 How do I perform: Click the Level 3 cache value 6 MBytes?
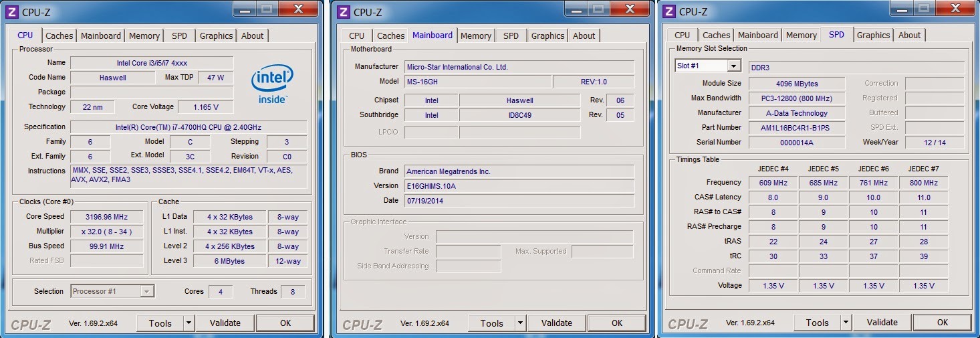pos(229,261)
